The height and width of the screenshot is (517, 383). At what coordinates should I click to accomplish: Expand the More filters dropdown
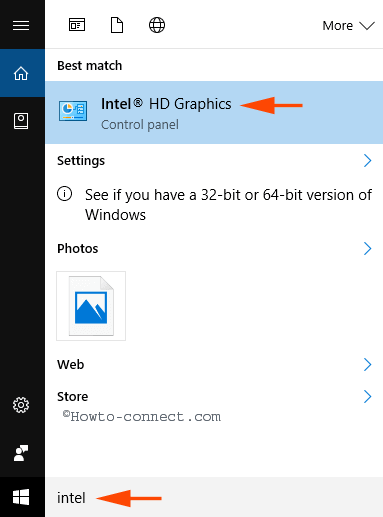pyautogui.click(x=348, y=26)
